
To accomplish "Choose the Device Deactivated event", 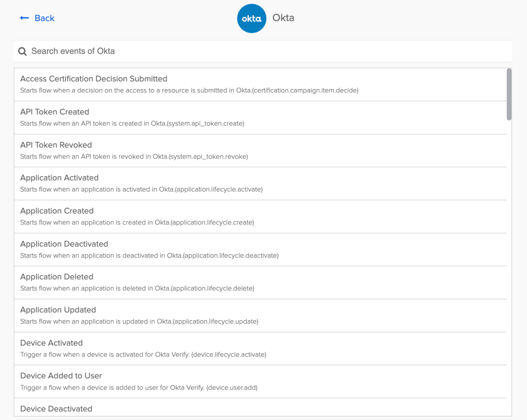I will pyautogui.click(x=56, y=409).
